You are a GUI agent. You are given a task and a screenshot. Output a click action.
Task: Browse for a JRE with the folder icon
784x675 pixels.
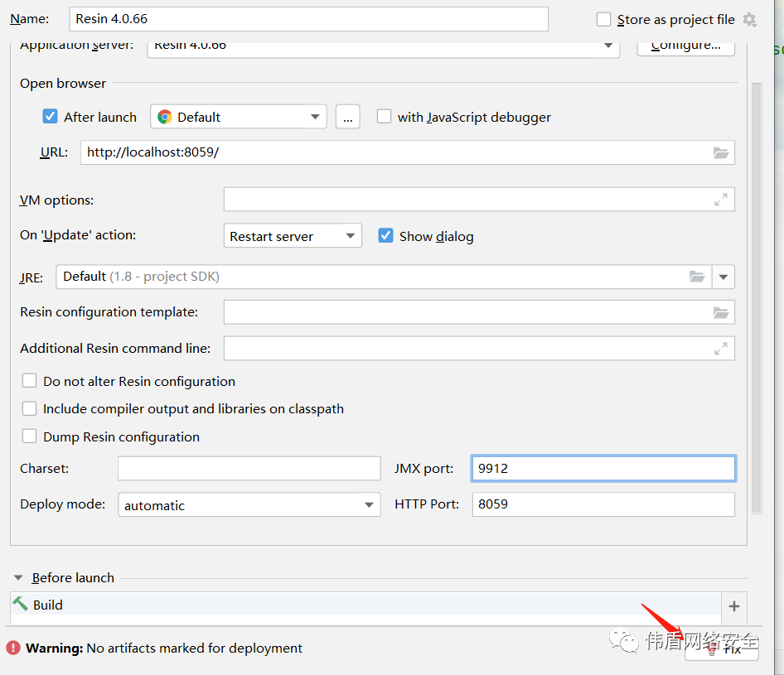coord(697,277)
